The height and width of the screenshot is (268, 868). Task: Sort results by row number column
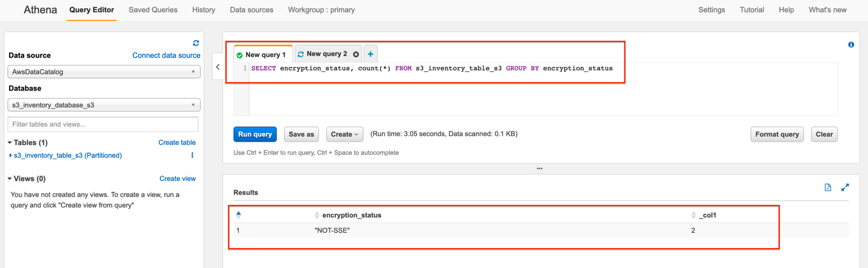(238, 215)
